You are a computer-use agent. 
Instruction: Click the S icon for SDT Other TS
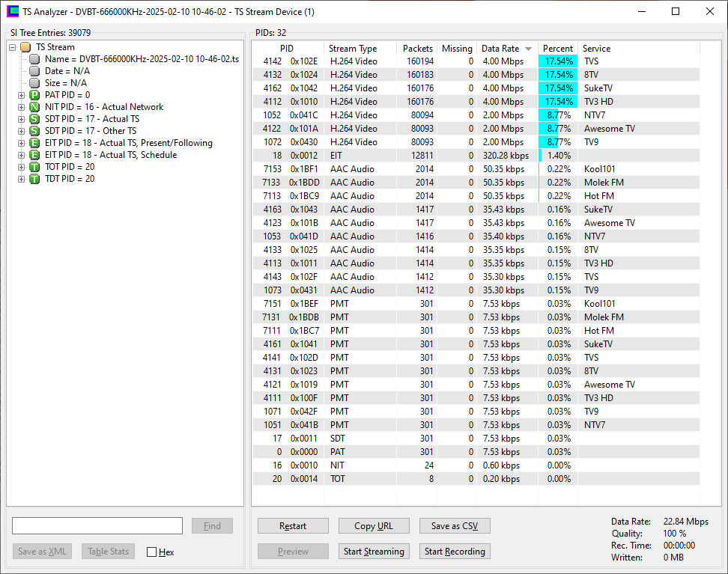click(34, 131)
